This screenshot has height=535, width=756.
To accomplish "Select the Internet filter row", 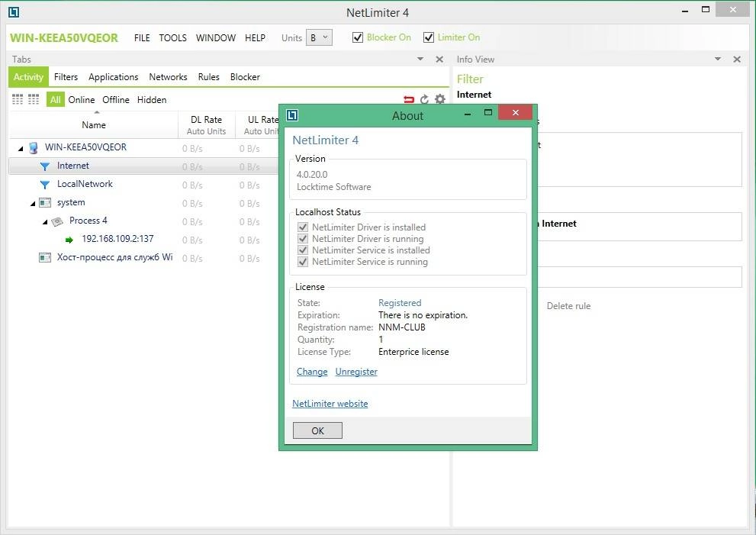I will [143, 166].
